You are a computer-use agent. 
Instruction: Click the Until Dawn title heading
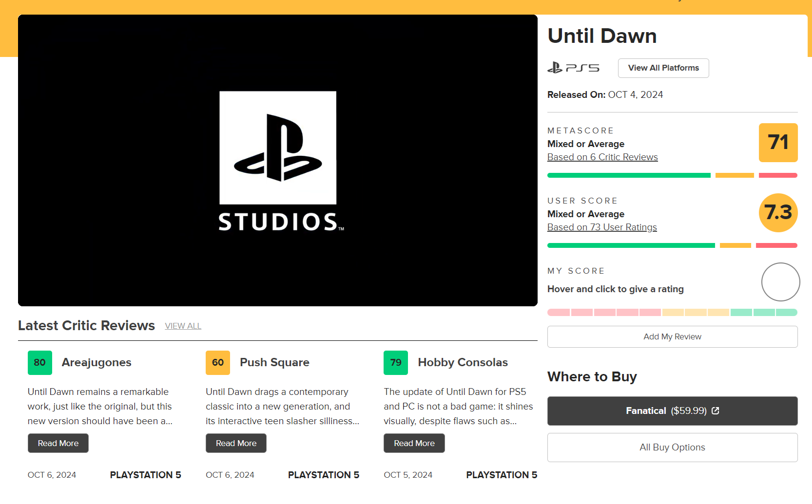[x=602, y=36]
